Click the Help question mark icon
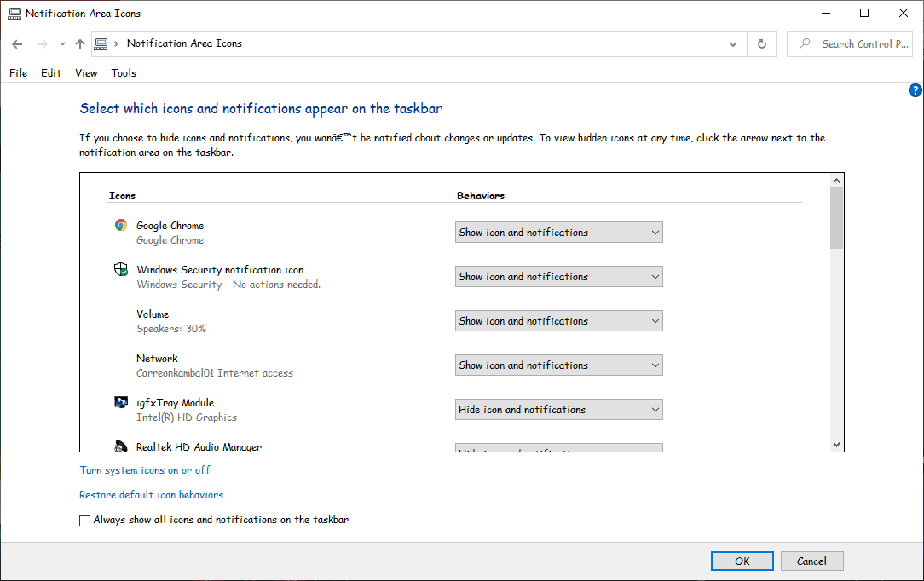This screenshot has height=581, width=924. point(915,89)
